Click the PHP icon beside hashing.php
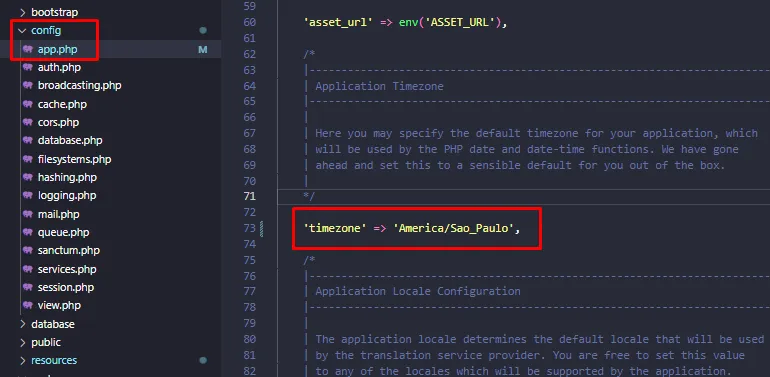This screenshot has width=770, height=377. (x=28, y=177)
